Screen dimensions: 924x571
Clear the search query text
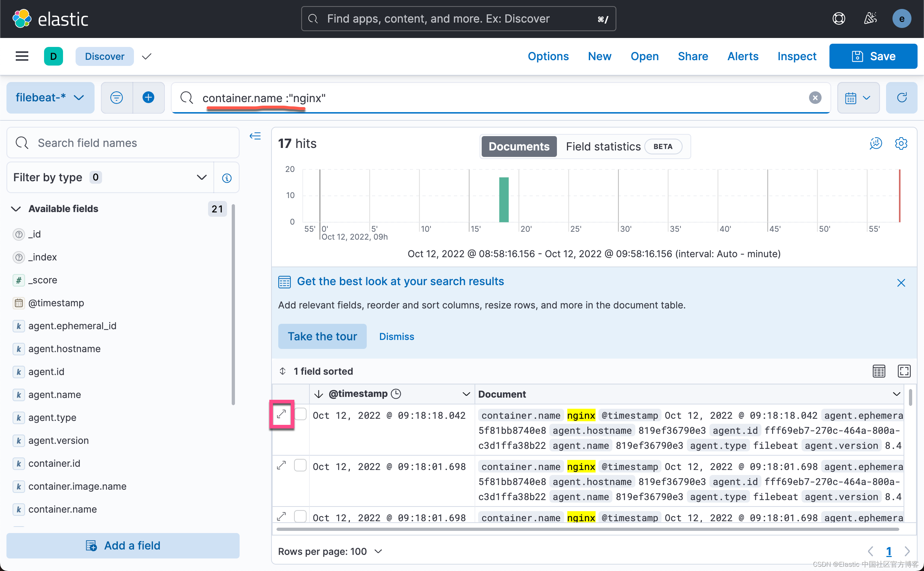pyautogui.click(x=815, y=98)
